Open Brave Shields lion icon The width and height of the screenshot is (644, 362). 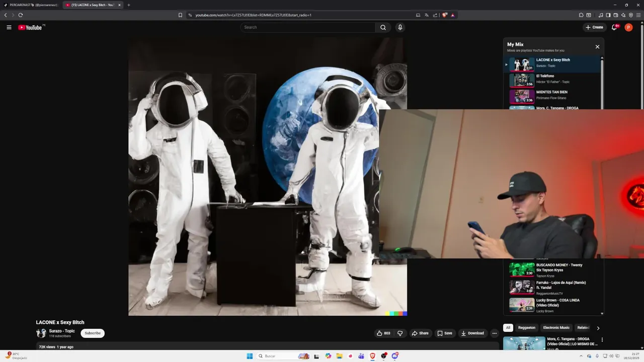(445, 15)
